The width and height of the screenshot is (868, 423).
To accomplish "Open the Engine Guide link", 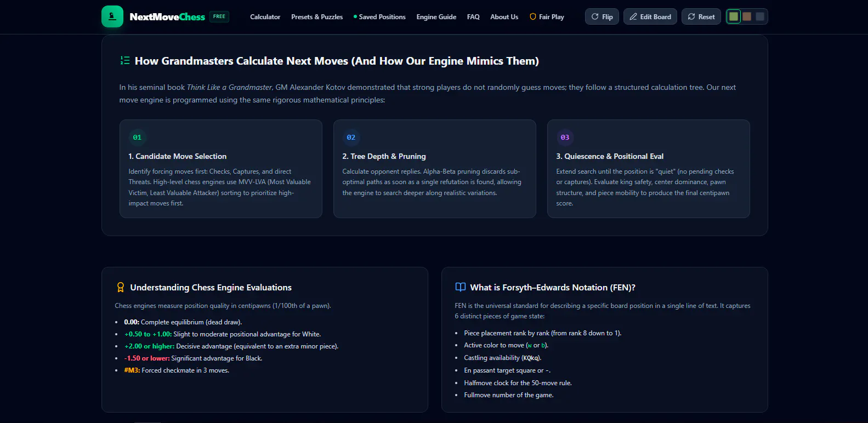I will 436,17.
